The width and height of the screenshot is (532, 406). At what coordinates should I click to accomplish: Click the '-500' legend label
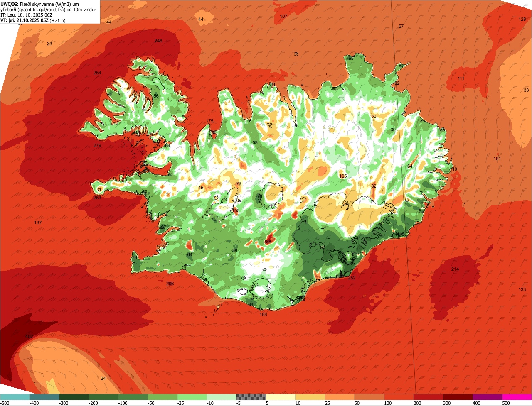5,403
